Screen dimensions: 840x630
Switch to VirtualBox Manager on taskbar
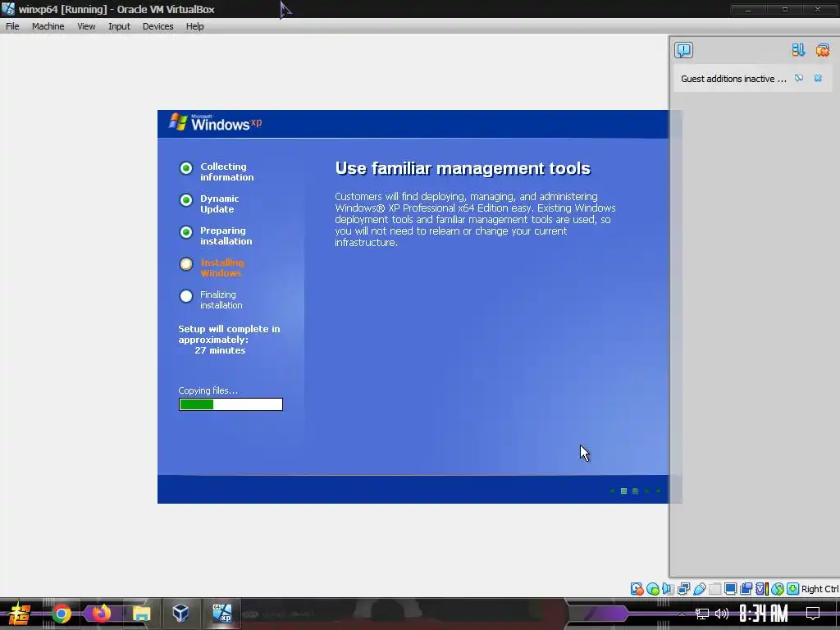pyautogui.click(x=180, y=614)
